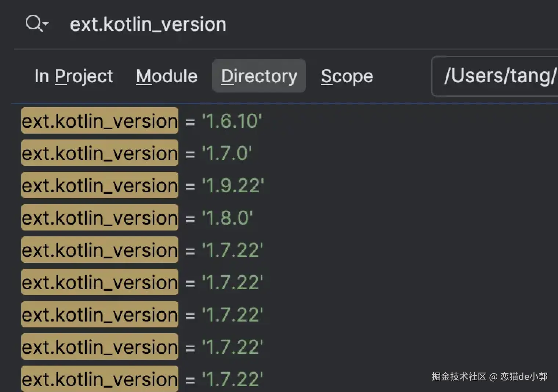Click the magnifier search icon
This screenshot has height=392, width=558.
34,23
